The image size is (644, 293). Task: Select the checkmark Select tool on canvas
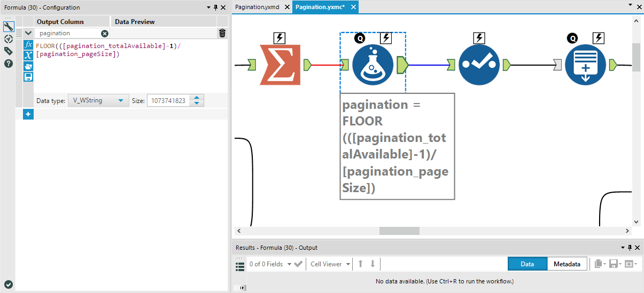coord(479,65)
